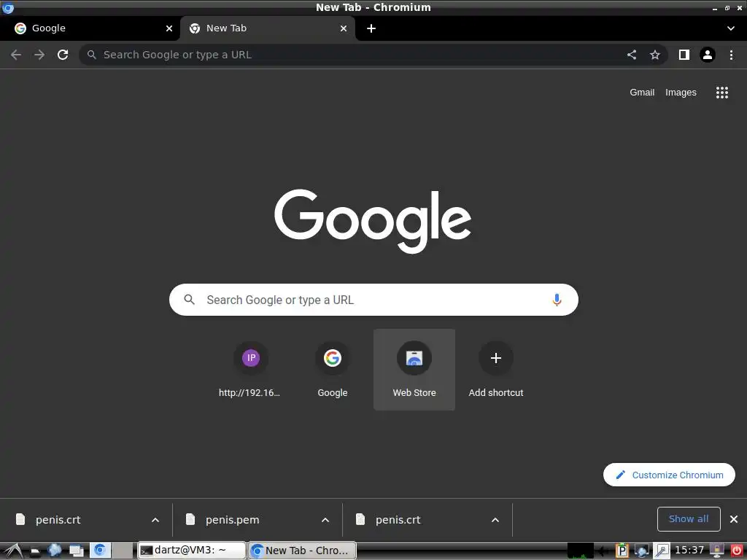
Task: Select the New Tab tab
Action: (268, 28)
